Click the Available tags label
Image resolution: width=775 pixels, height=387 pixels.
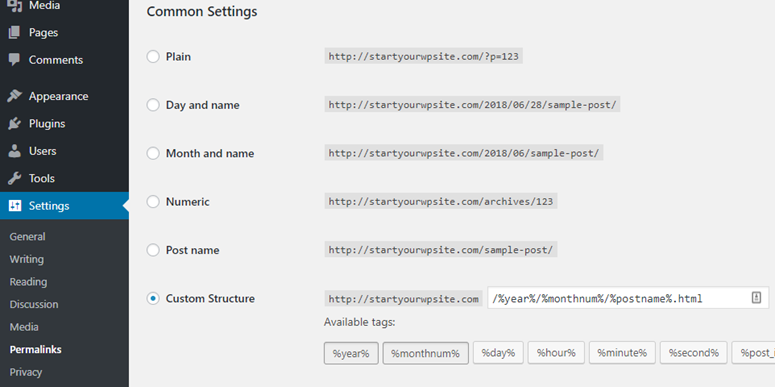[359, 323]
